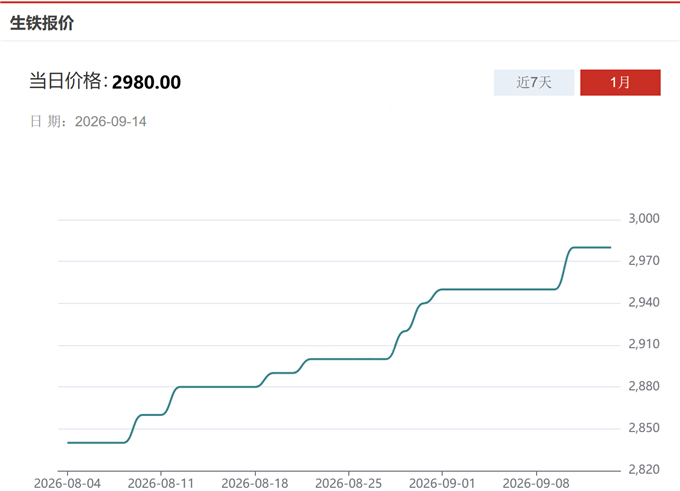The height and width of the screenshot is (491, 680).
Task: Click the 2026-08-04 x-axis label
Action: (x=67, y=483)
